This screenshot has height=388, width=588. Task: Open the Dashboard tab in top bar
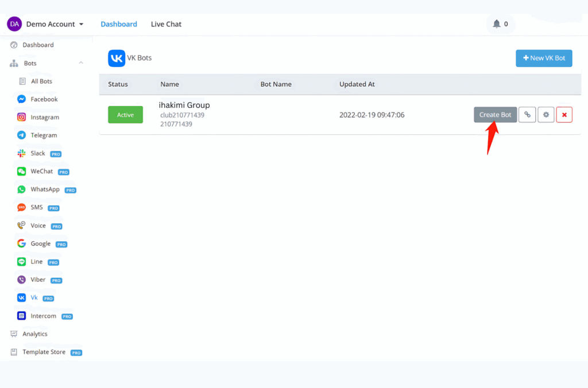point(119,24)
